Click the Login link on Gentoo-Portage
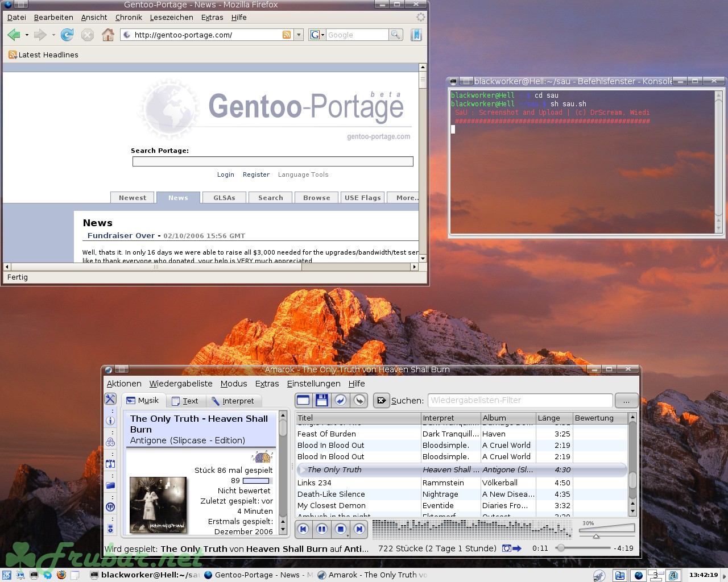The height and width of the screenshot is (582, 728). [225, 174]
